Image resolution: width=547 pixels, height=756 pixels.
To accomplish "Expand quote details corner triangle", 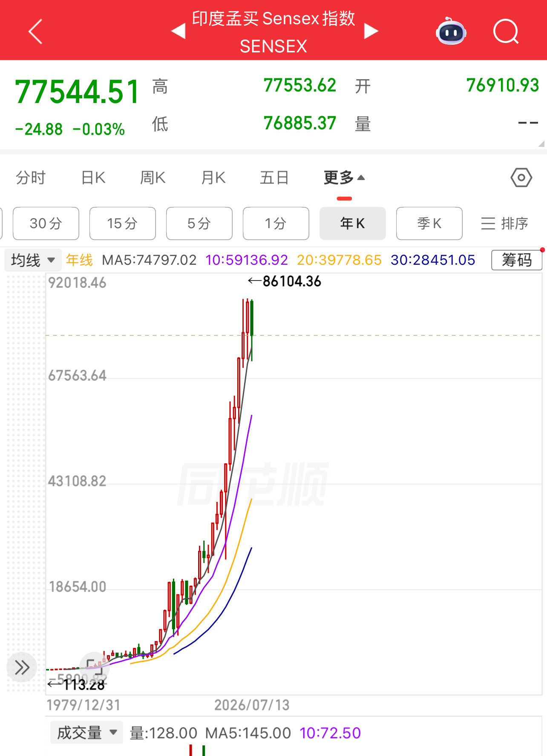I will pos(541,144).
